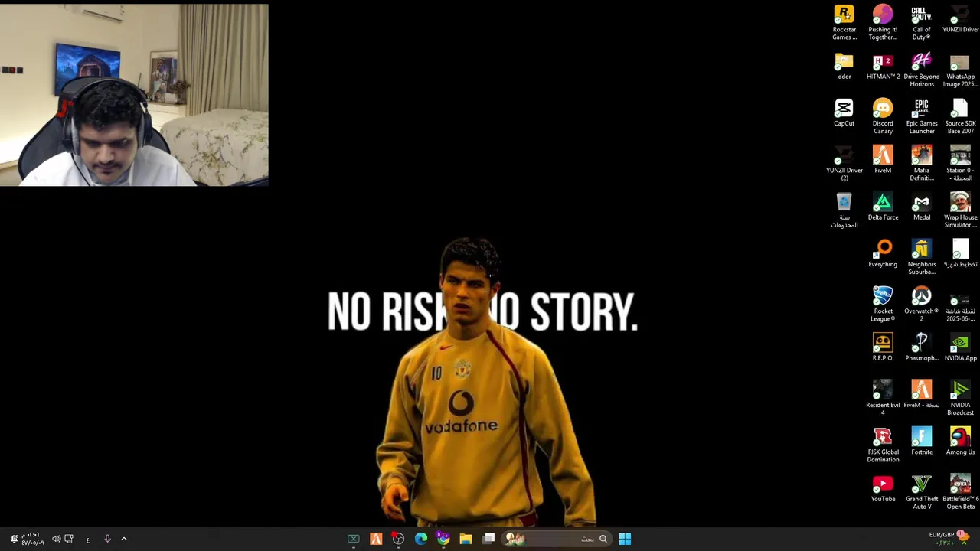Image resolution: width=980 pixels, height=551 pixels.
Task: Open Rockstar Games launcher desktop icon
Action: pos(844,23)
